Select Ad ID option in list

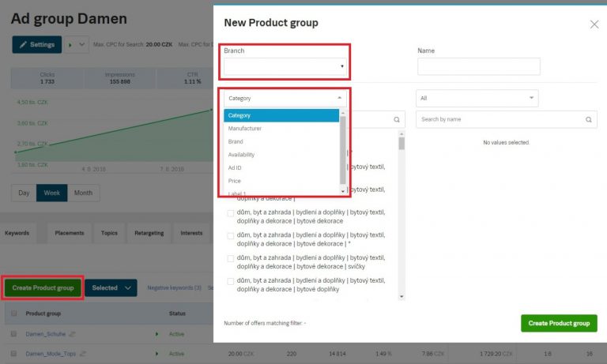coord(281,168)
